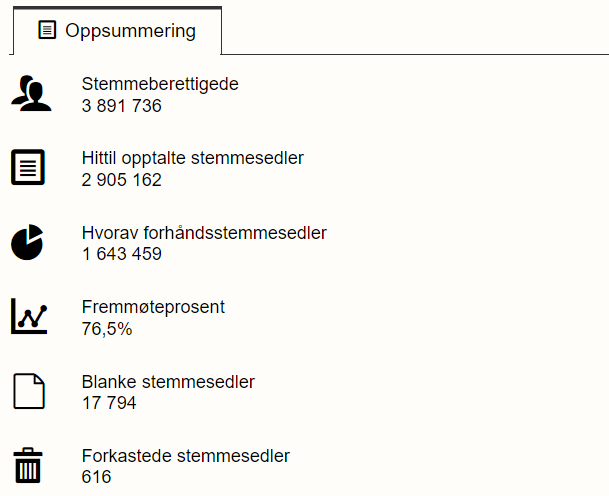Open the Oppsummering tab

point(117,31)
